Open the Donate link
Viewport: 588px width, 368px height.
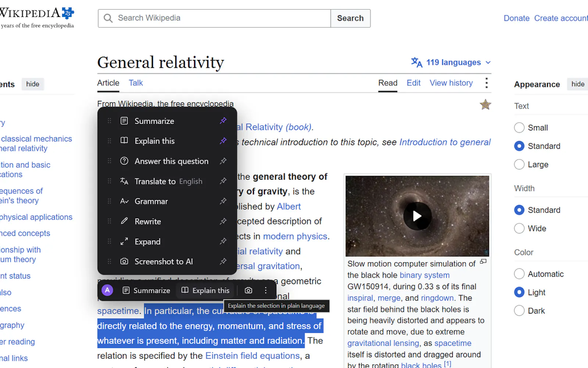click(x=516, y=18)
